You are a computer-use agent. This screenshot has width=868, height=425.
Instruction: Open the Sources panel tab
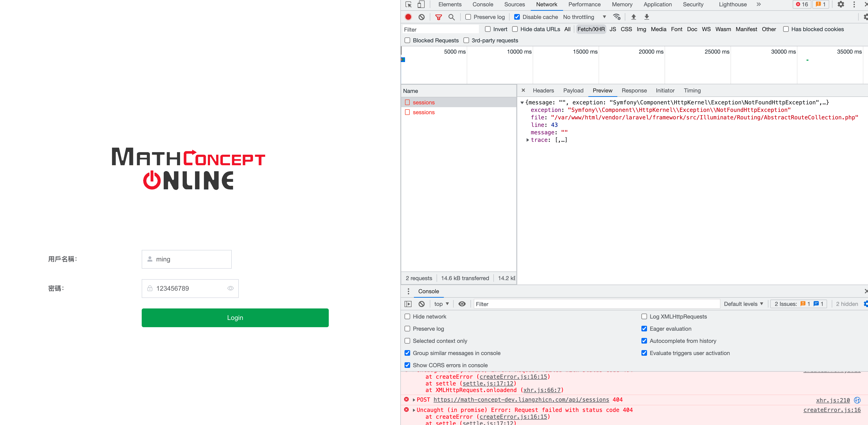514,4
